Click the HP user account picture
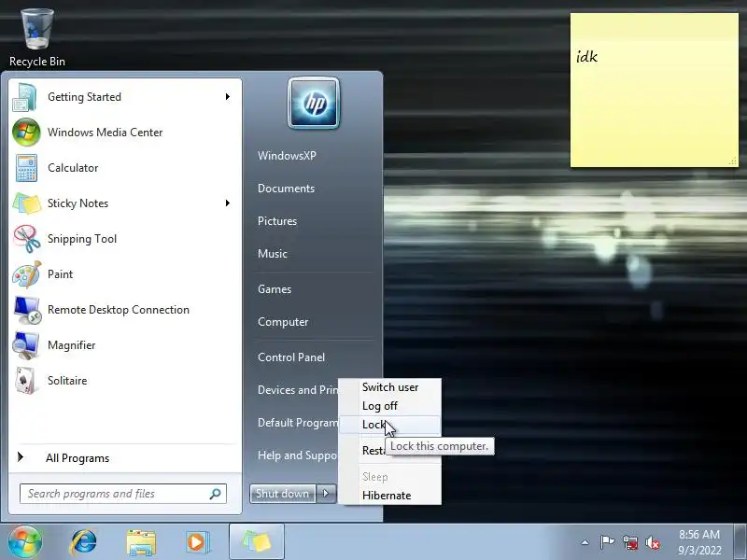The height and width of the screenshot is (560, 747). [x=314, y=104]
